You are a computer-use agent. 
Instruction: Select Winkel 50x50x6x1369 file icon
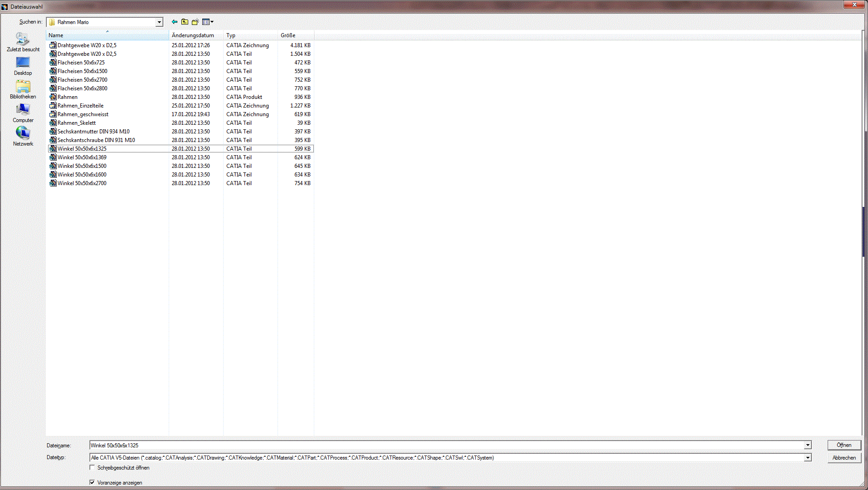(x=53, y=157)
